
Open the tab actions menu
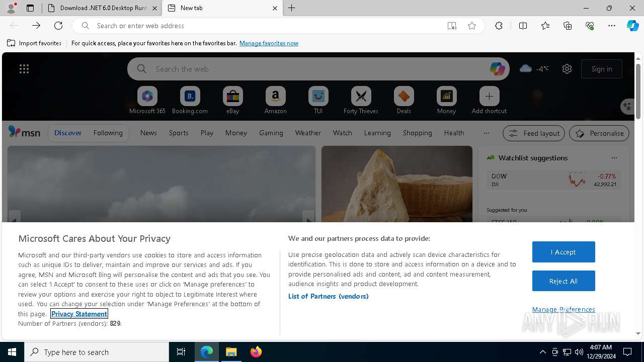(30, 8)
